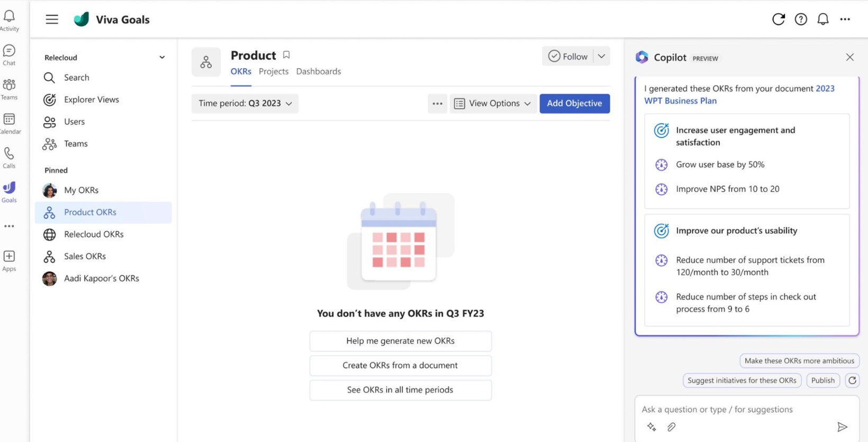Image resolution: width=868 pixels, height=442 pixels.
Task: Select objective Increase user engagement and satisfaction
Action: click(x=735, y=136)
